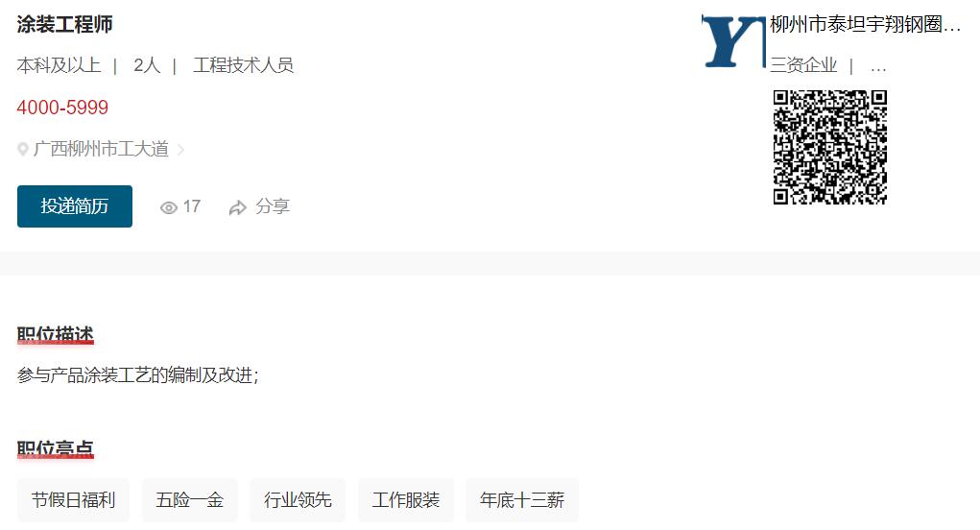Click the 涂装工程师 job title

click(65, 24)
